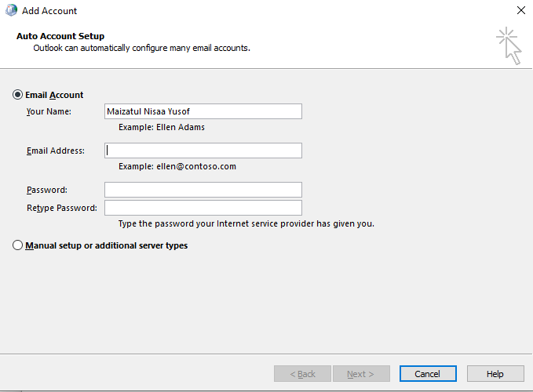Viewport: 533px width, 392px height.
Task: Click the Your Name input field
Action: pyautogui.click(x=203, y=111)
